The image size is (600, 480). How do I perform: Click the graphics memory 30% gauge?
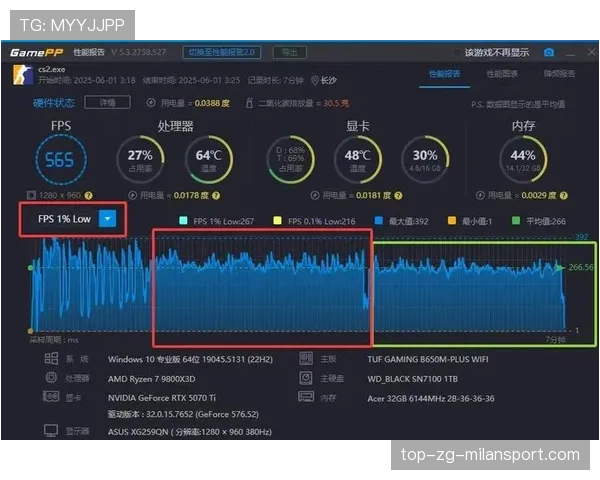[425, 160]
